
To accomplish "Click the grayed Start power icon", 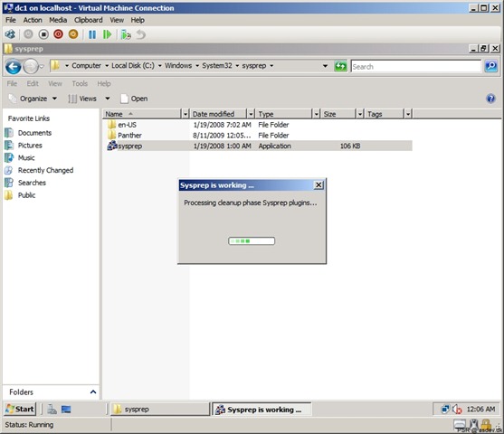I will [x=28, y=34].
